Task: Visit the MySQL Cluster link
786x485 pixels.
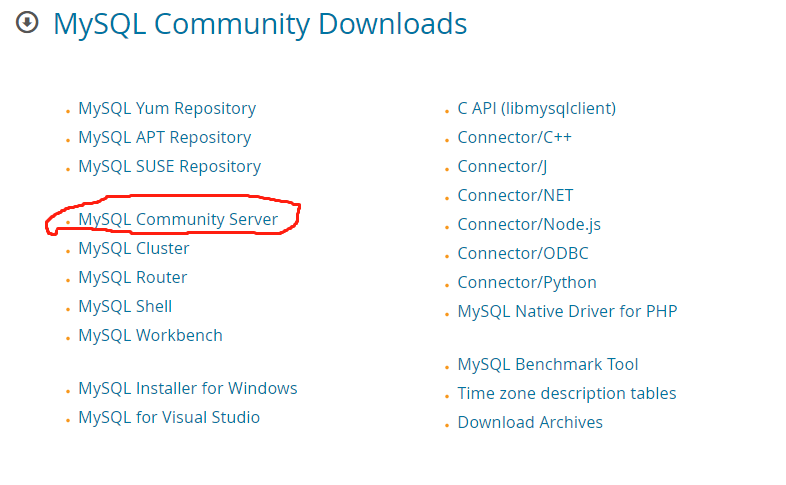Action: (x=134, y=249)
